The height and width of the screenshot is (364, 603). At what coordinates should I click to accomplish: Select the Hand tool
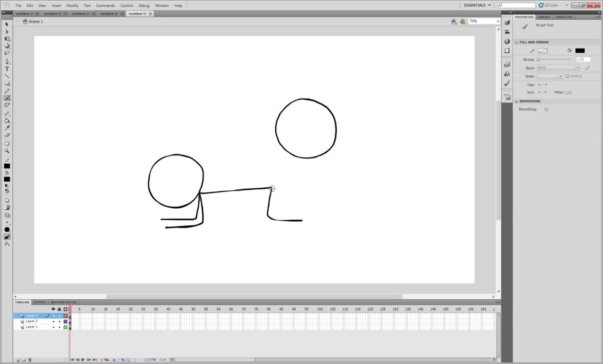[7, 143]
